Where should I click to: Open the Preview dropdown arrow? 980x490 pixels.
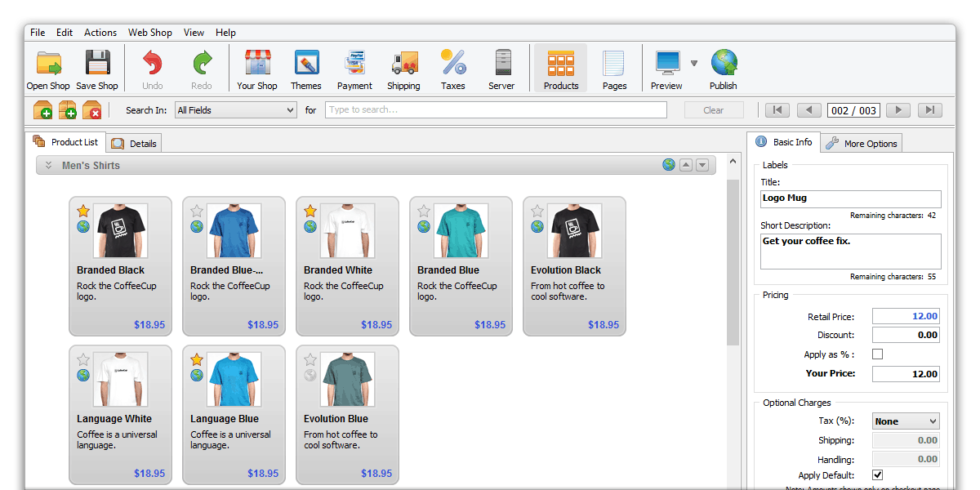694,63
